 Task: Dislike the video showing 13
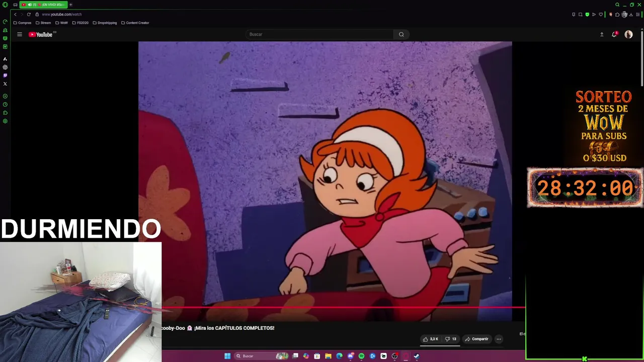[x=451, y=339]
